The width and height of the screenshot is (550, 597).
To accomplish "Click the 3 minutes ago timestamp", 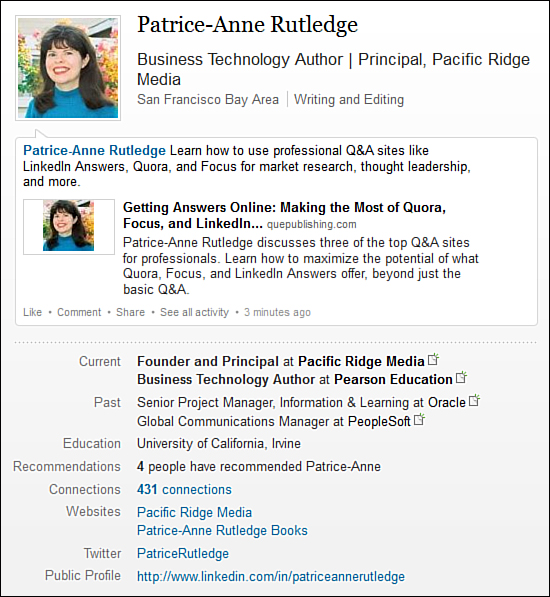I will tap(277, 312).
